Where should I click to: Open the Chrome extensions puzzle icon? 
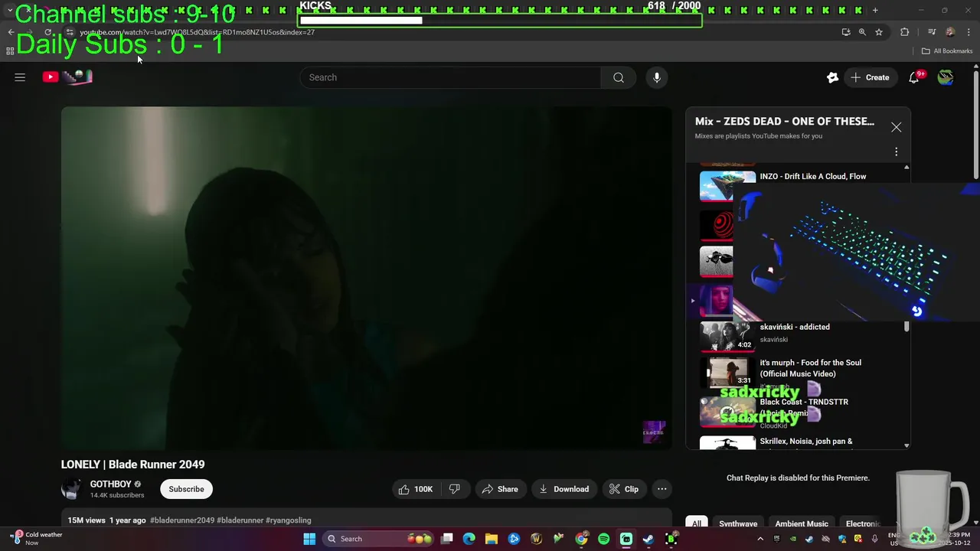click(x=905, y=32)
